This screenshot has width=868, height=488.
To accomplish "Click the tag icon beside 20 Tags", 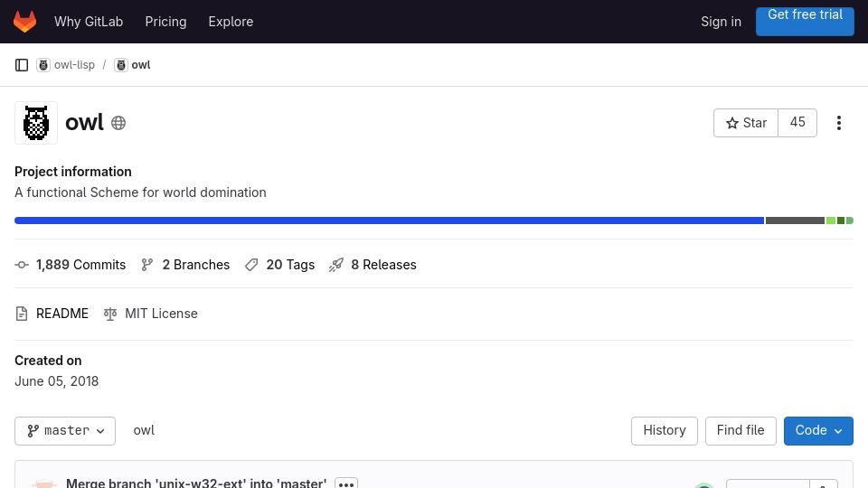I will click(251, 265).
